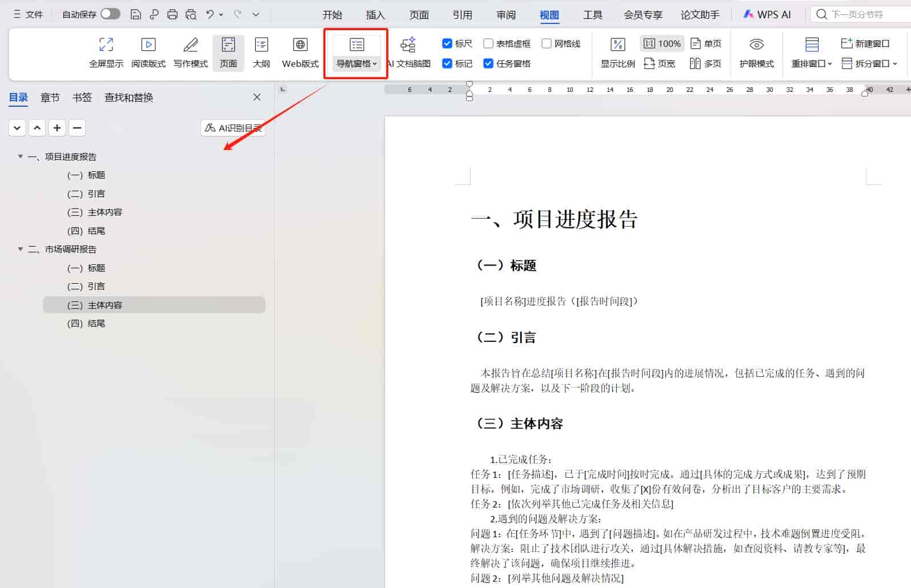Select the 章节 navigation tab
The height and width of the screenshot is (588, 911).
click(50, 98)
